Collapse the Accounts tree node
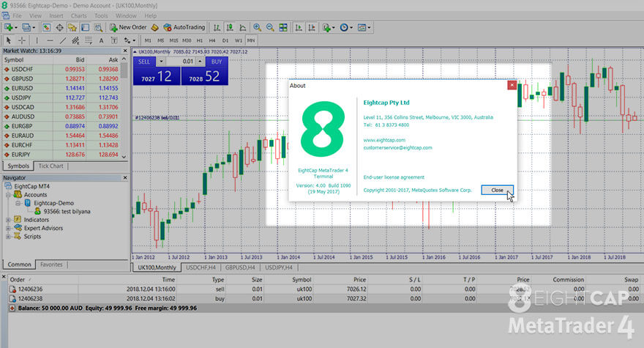 (8, 195)
